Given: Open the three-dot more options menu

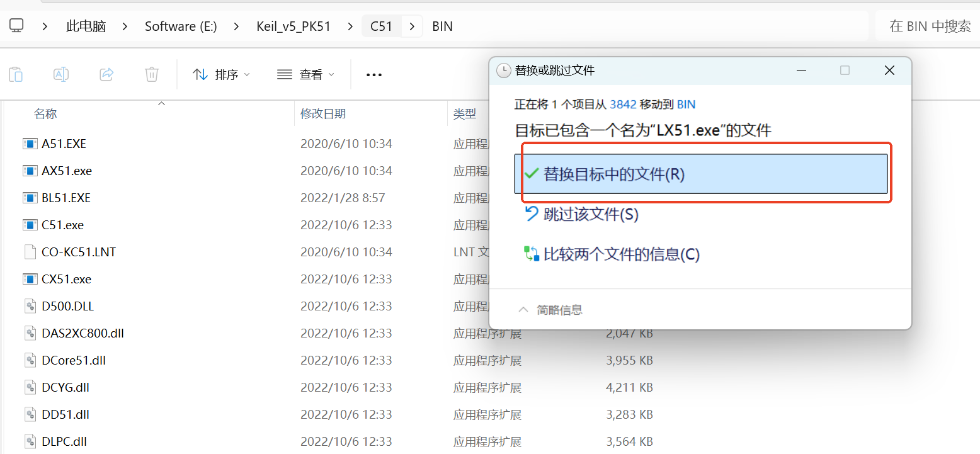Looking at the screenshot, I should point(374,75).
